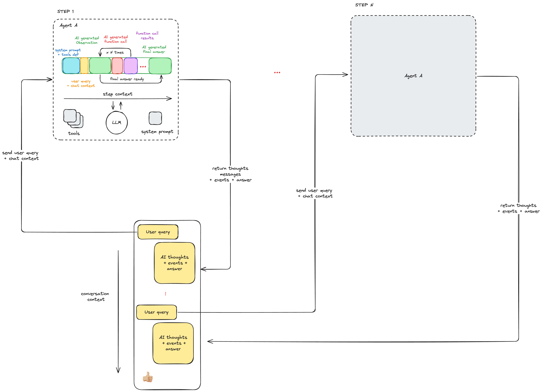Select orange 'user query + chat context' label
Viewport: 542px width, 392px height.
coord(81,84)
